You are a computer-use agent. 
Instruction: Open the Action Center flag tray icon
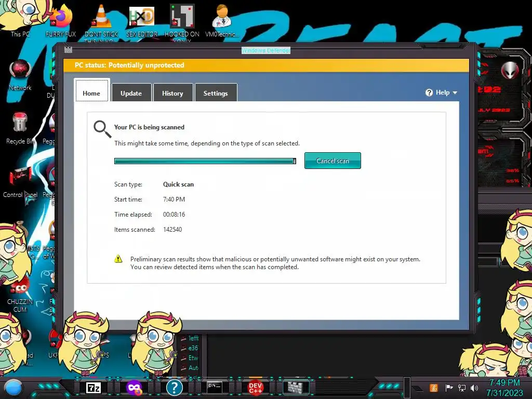449,388
